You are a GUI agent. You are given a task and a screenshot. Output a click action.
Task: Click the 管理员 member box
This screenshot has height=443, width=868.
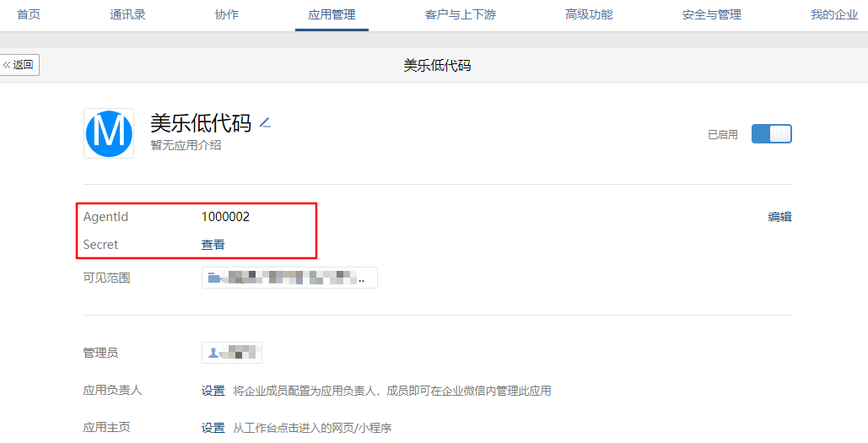click(x=231, y=352)
